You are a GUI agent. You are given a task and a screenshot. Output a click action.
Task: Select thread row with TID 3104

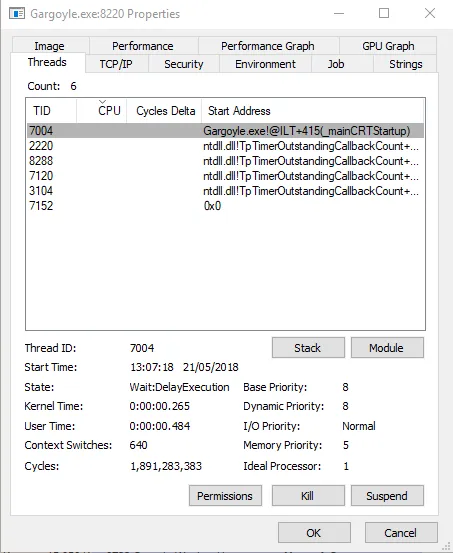[225, 191]
